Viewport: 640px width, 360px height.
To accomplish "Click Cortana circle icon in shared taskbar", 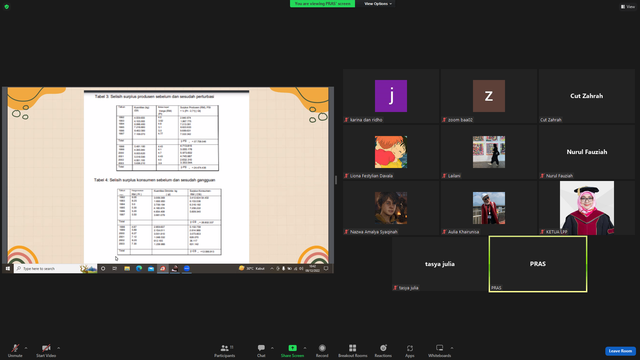I will [103, 269].
